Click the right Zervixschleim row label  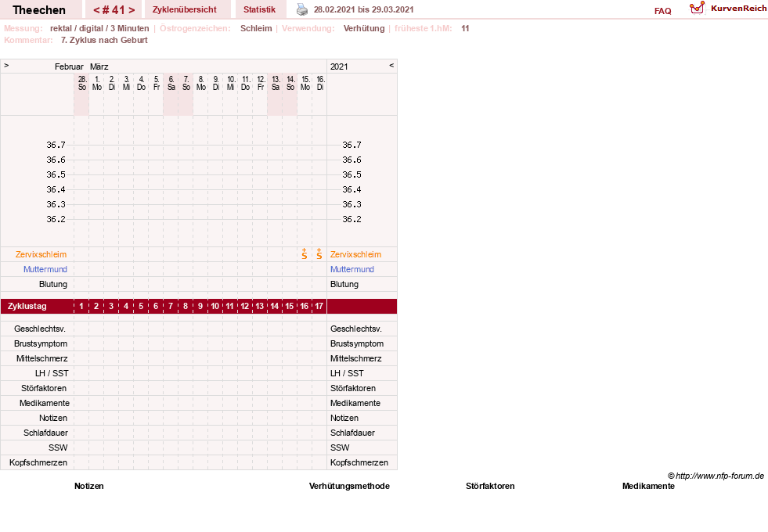(355, 254)
